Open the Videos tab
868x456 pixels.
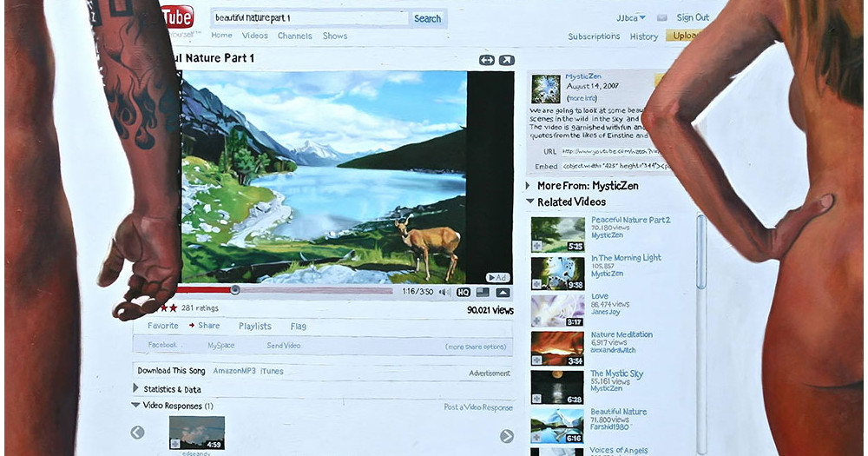[254, 36]
